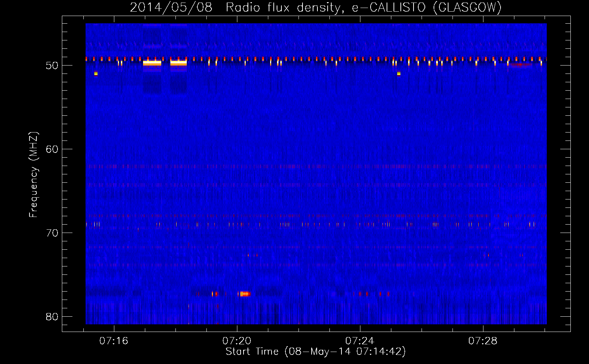
Task: Click the first wide white interference block near 50 MHz
Action: tap(152, 63)
